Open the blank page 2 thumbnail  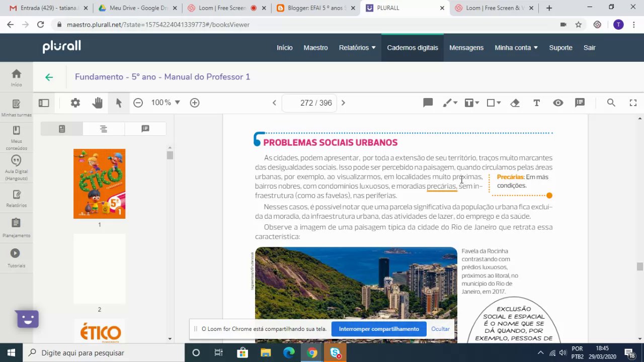point(99,269)
